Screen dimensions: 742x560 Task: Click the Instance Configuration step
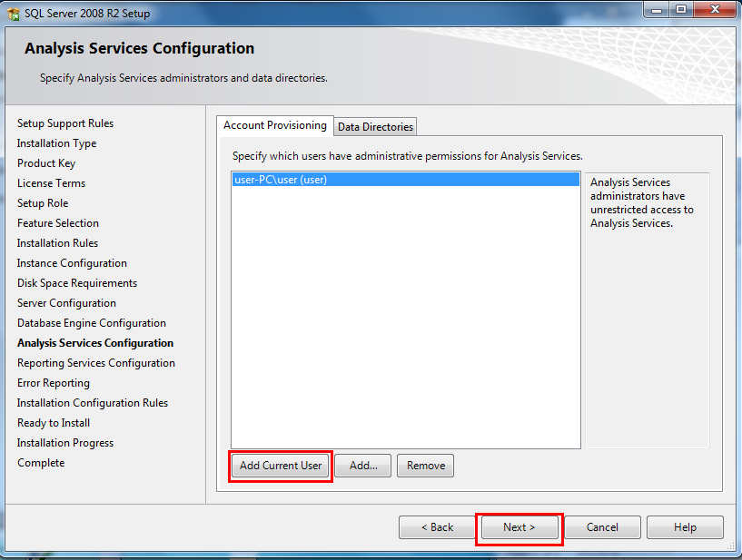pos(72,263)
